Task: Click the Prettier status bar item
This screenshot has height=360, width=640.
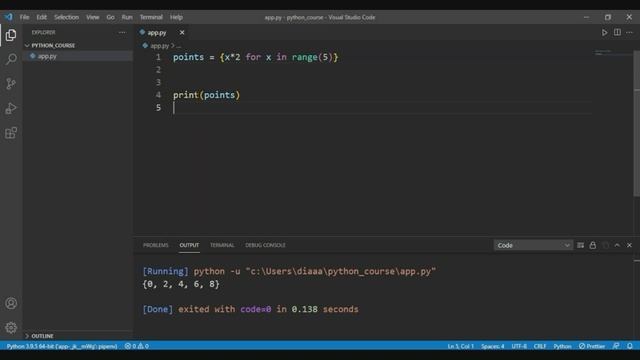Action: (x=592, y=346)
